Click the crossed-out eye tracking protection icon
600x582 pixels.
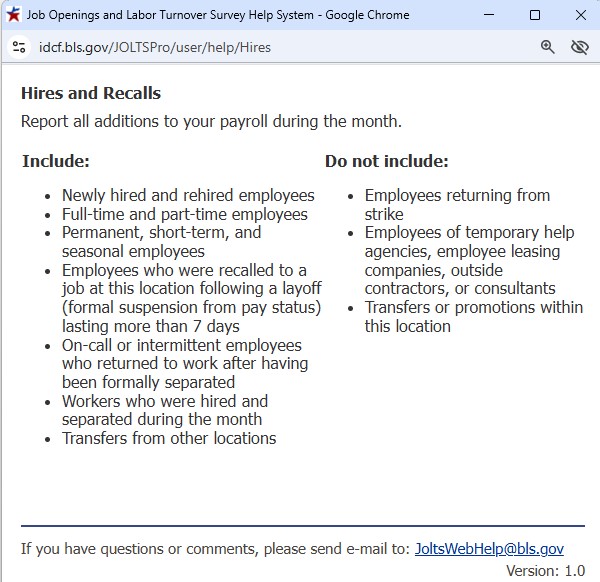tap(579, 47)
